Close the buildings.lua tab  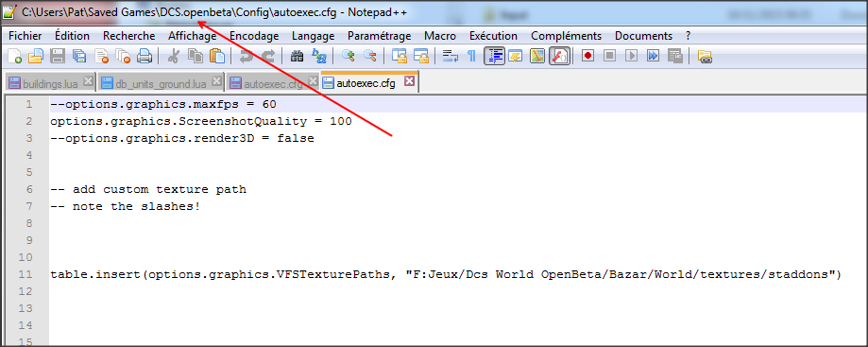(x=88, y=82)
